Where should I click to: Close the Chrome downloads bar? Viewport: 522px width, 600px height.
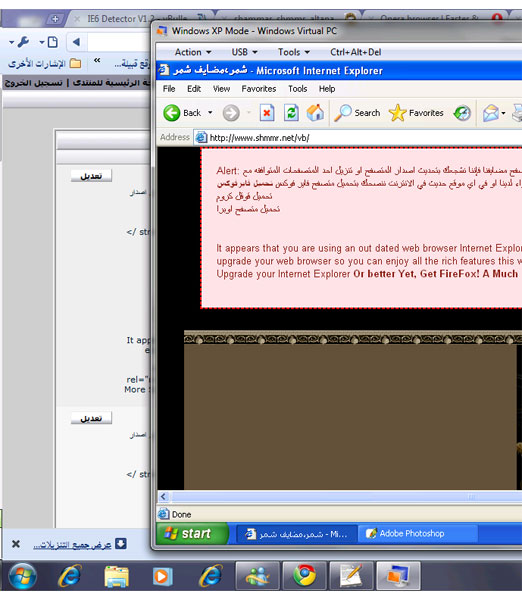click(x=16, y=544)
